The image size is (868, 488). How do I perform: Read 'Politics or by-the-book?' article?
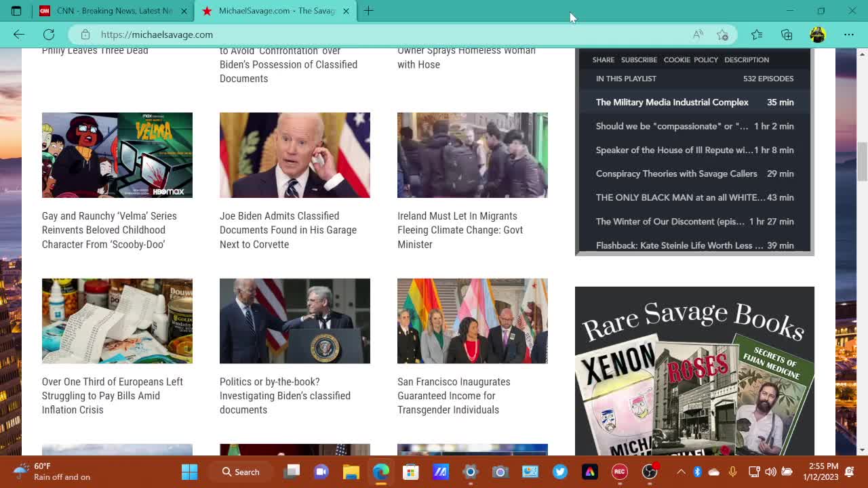click(x=285, y=396)
